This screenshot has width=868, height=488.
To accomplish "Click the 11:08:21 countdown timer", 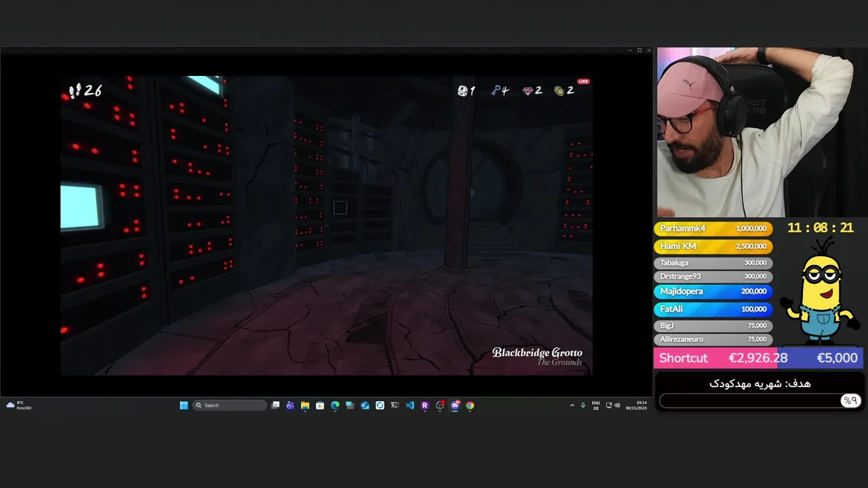I will click(821, 228).
